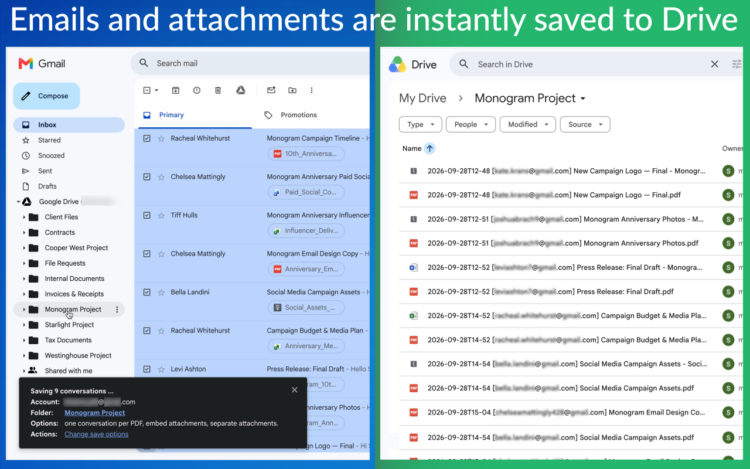Screen dimensions: 750x469
Task: Open the Modified filter dropdown
Action: [x=528, y=124]
